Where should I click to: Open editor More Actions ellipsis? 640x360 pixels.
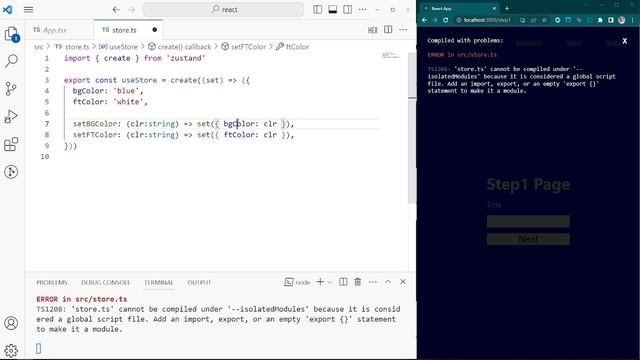coord(403,29)
